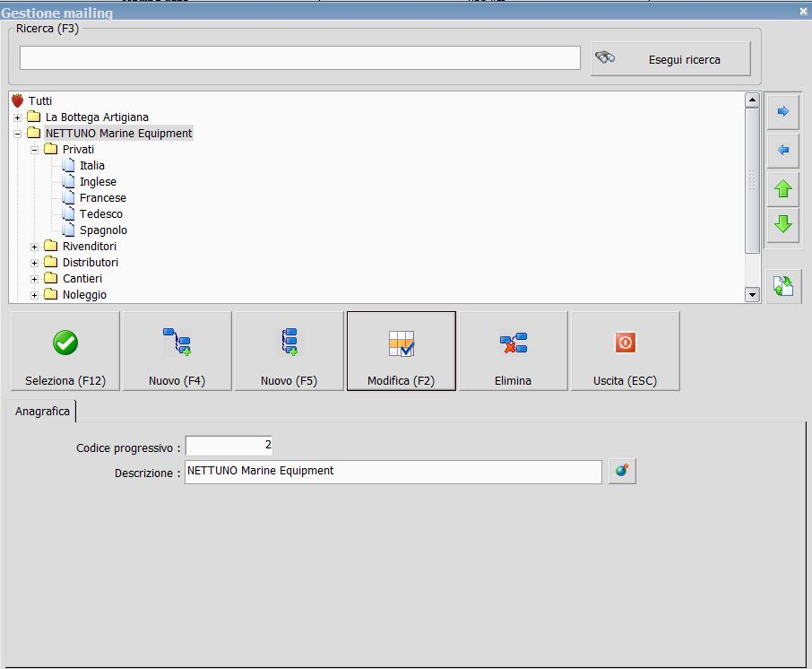
Task: Click the folder icon of Rivenditori
Action: (x=51, y=246)
